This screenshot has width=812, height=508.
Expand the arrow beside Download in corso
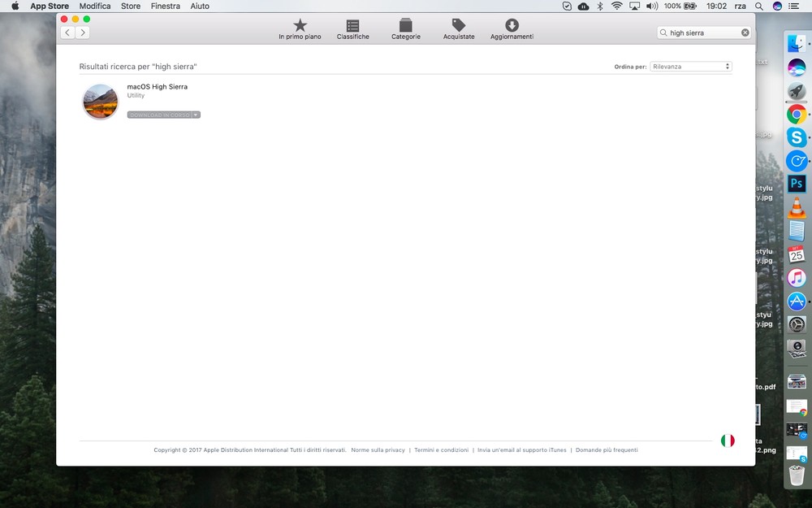pyautogui.click(x=197, y=115)
